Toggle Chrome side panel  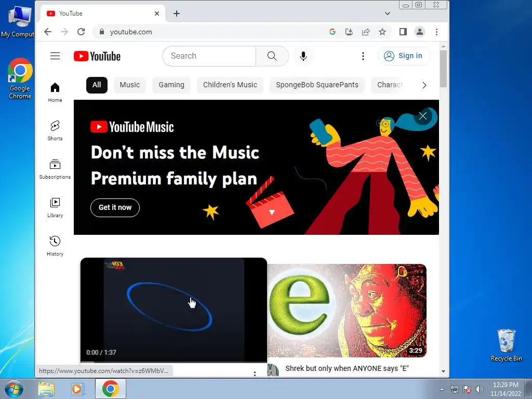coord(403,32)
